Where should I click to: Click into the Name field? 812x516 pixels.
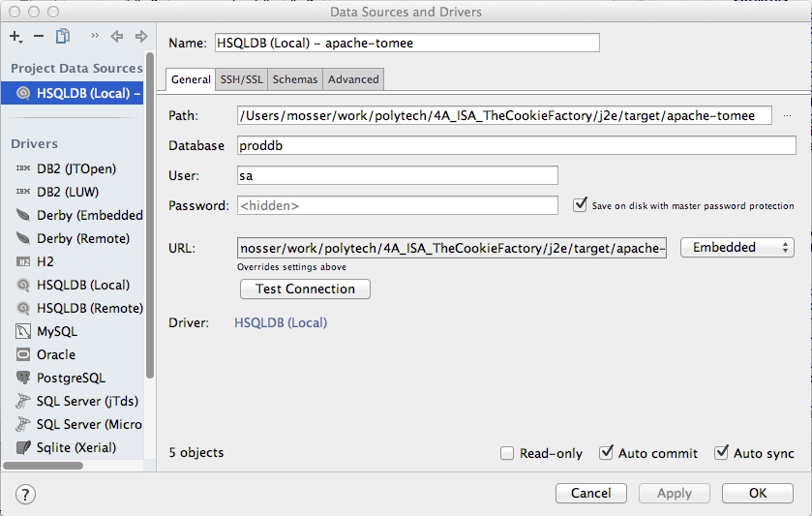407,43
